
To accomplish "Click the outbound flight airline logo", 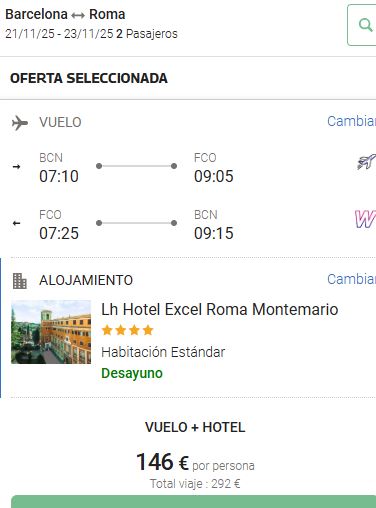I will (366, 162).
